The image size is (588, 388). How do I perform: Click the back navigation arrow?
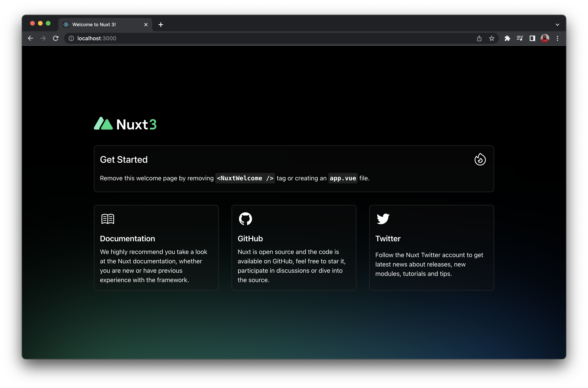[31, 38]
